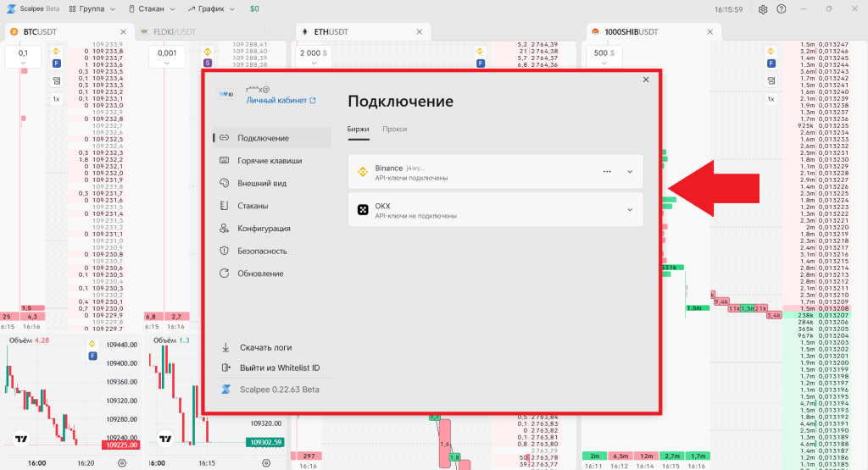Open dropdown arrow under 1000SHIBUSDT volume 500 $
Viewport: 868px width, 470px height.
coord(604,63)
